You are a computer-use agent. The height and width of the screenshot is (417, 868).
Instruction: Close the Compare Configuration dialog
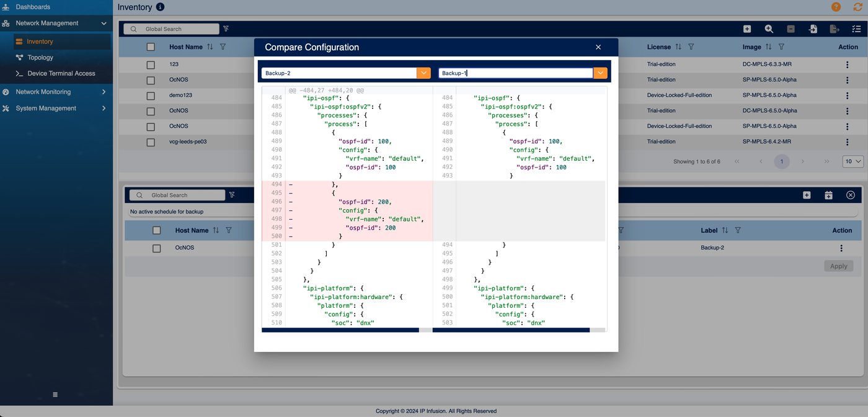coord(598,47)
